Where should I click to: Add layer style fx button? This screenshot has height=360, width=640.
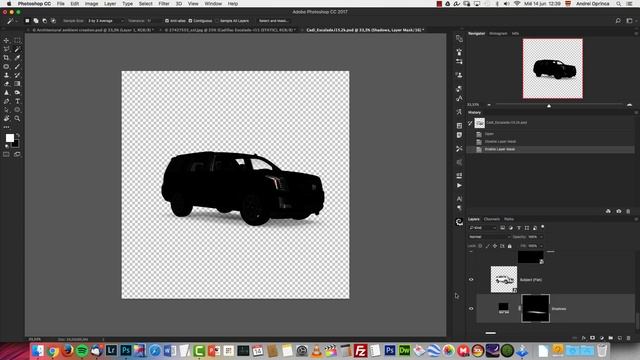click(584, 338)
